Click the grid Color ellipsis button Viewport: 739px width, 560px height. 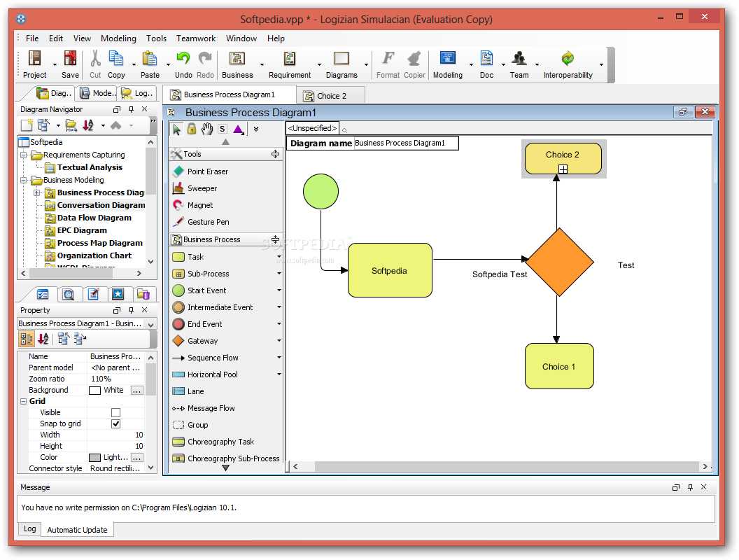coord(136,458)
